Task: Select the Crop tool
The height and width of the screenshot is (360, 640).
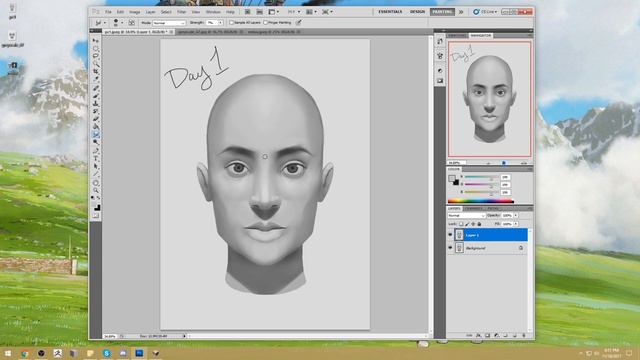Action: click(96, 71)
